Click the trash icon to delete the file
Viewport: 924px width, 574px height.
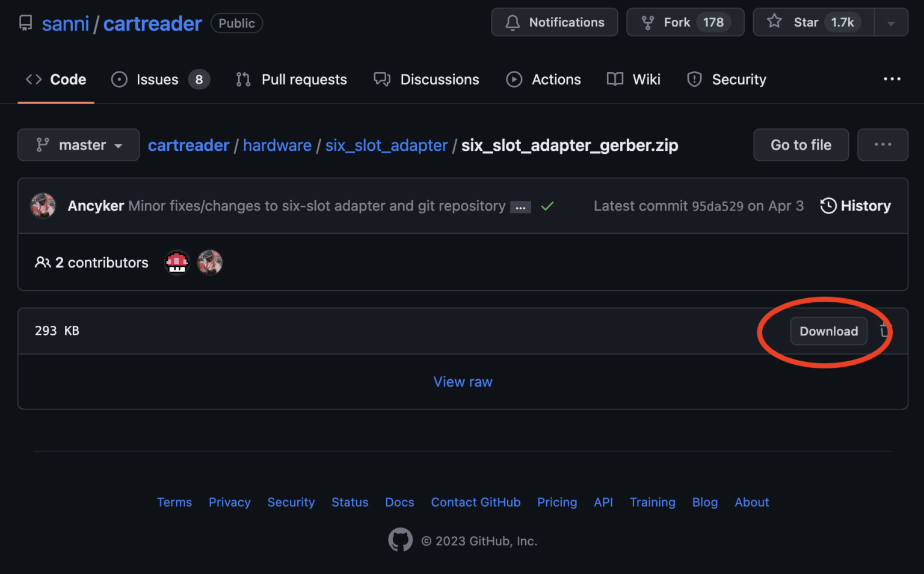coord(884,331)
